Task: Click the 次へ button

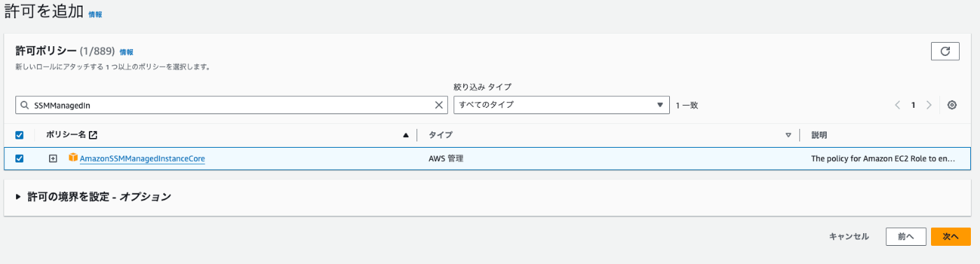Action: (x=951, y=237)
